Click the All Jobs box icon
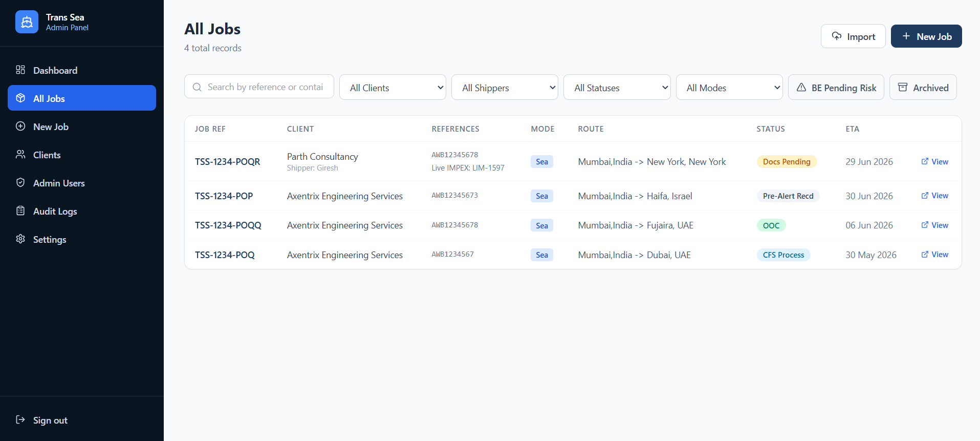This screenshot has width=980, height=441. [x=20, y=98]
